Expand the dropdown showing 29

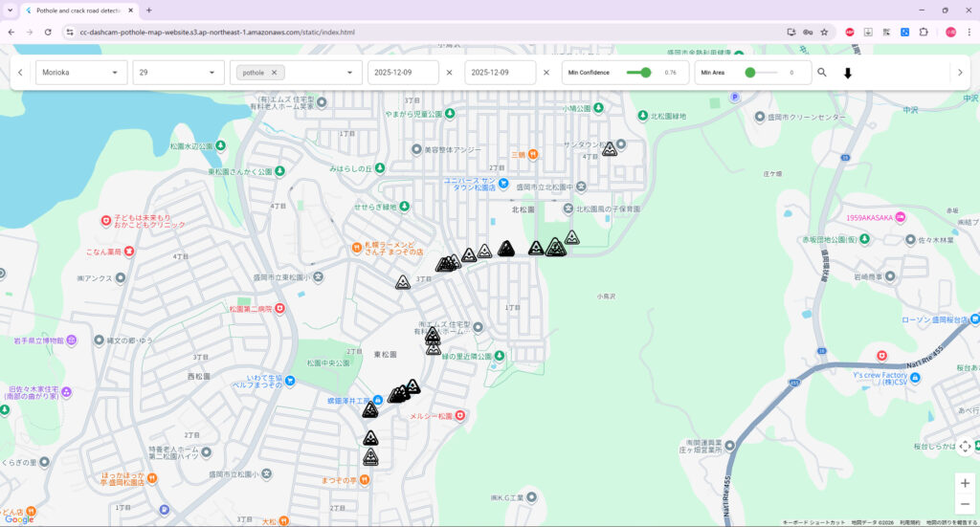pos(178,73)
